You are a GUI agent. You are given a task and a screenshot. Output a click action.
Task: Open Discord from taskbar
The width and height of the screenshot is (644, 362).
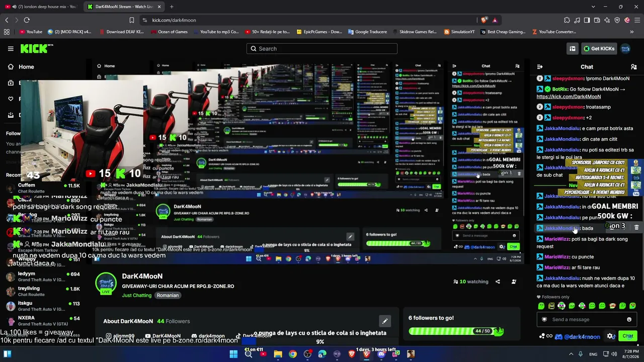click(381, 354)
